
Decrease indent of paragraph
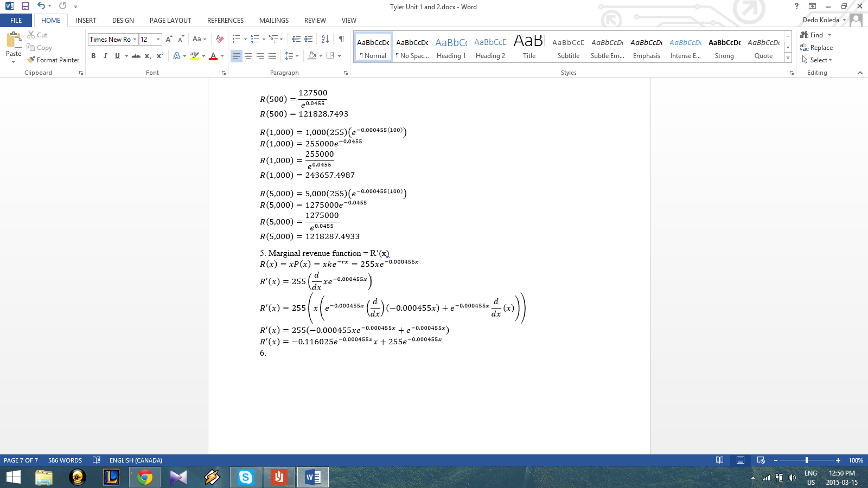[296, 39]
